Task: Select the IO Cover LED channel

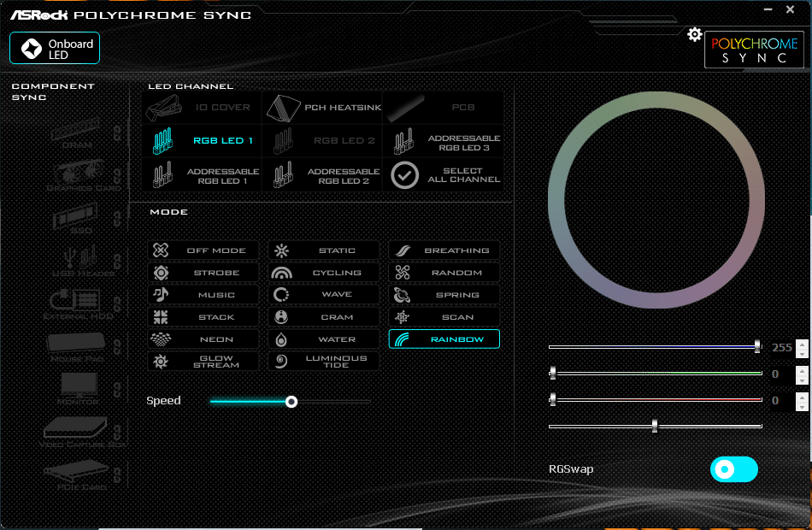Action: point(202,107)
